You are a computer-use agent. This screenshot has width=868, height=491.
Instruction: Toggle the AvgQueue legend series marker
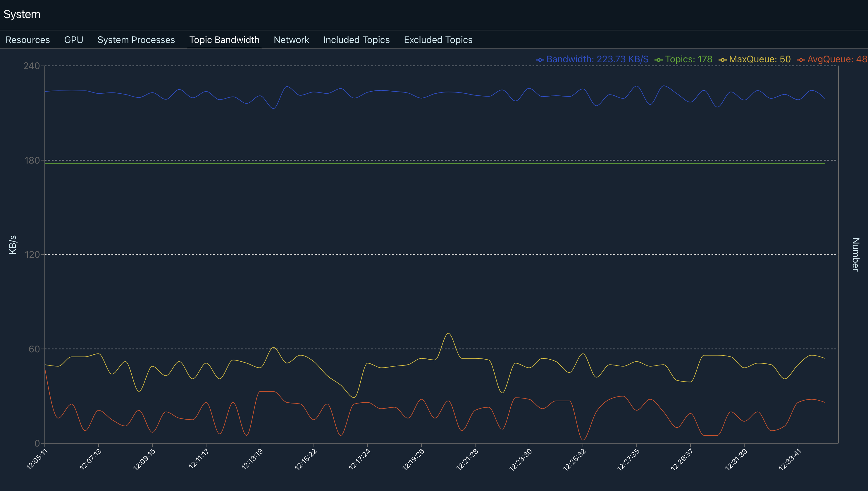tap(801, 60)
